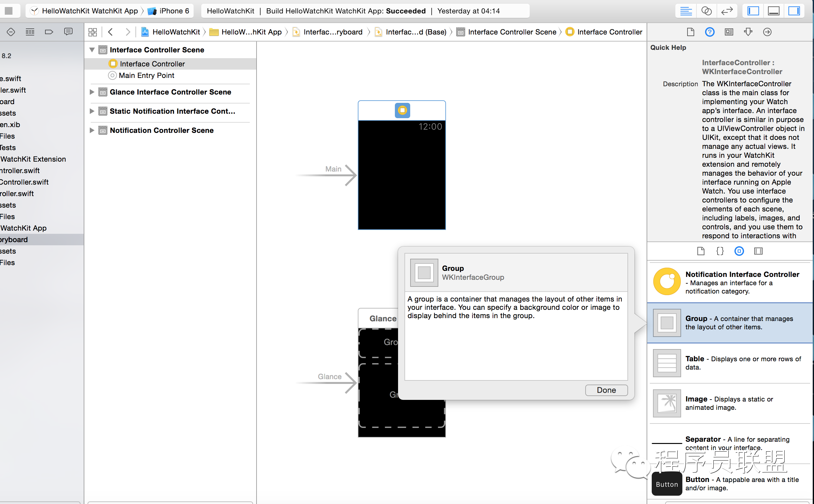Open the Test navigator

11,32
